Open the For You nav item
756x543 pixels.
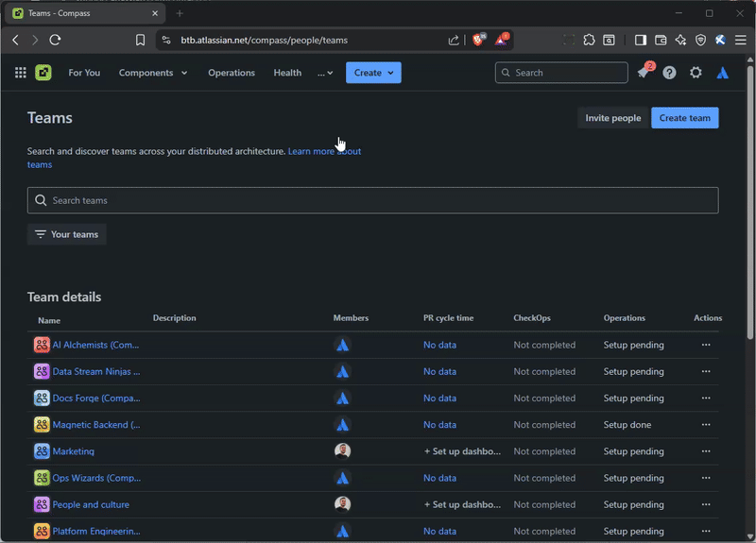[84, 73]
